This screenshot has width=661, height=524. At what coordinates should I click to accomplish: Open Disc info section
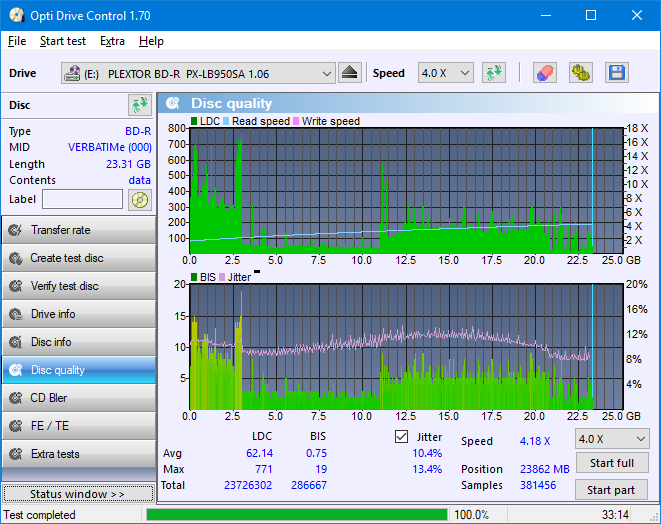tap(79, 342)
